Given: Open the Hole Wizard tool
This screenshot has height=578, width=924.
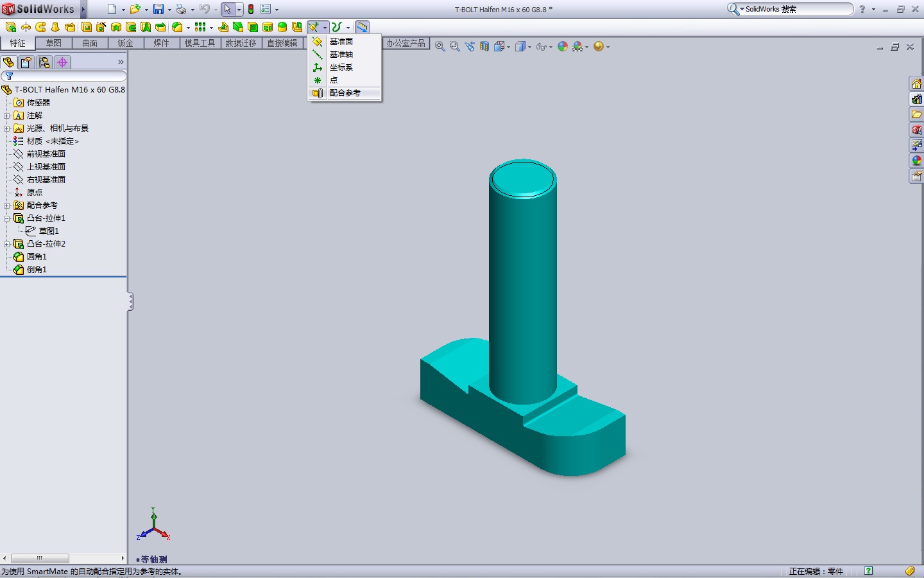Looking at the screenshot, I should click(101, 27).
